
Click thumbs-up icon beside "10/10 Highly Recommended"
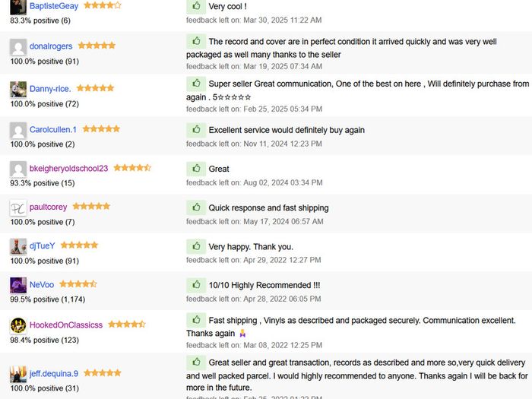[196, 285]
